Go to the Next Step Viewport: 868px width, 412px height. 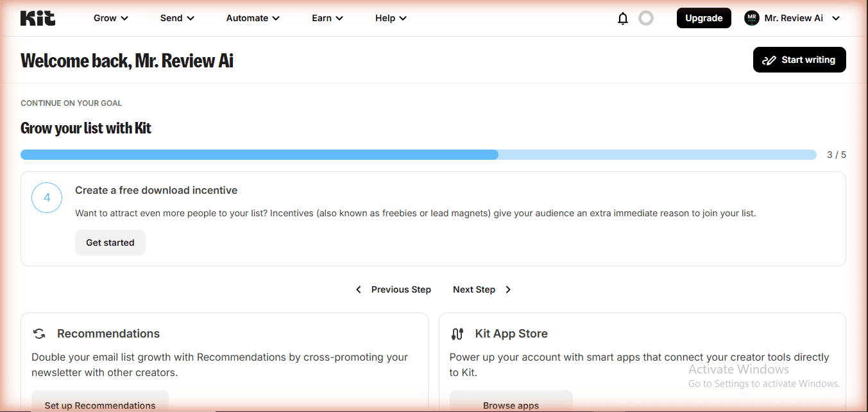pyautogui.click(x=482, y=289)
